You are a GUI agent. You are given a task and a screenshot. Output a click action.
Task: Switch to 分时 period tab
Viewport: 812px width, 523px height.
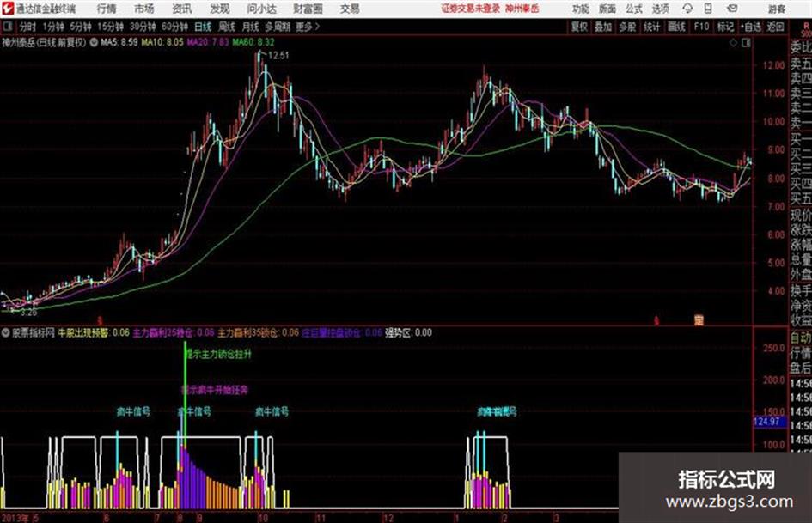click(x=27, y=27)
